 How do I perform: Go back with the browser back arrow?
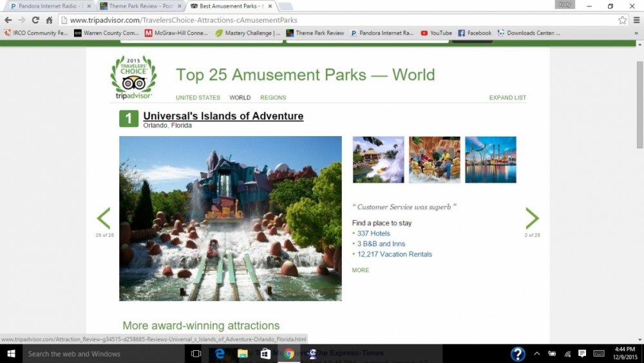pyautogui.click(x=8, y=20)
